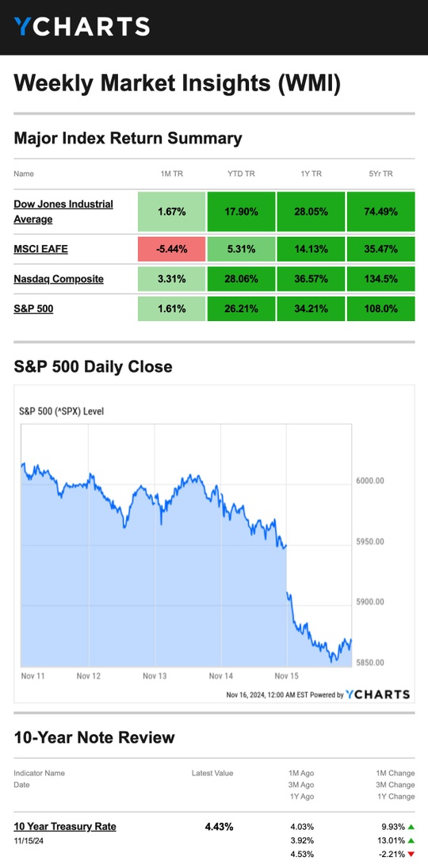Open the 10 Year Treasury Rate link

coord(65,827)
